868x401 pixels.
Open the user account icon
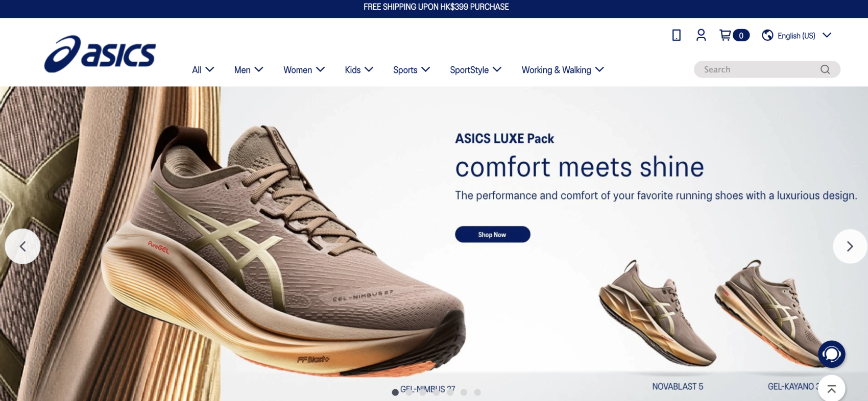point(701,35)
